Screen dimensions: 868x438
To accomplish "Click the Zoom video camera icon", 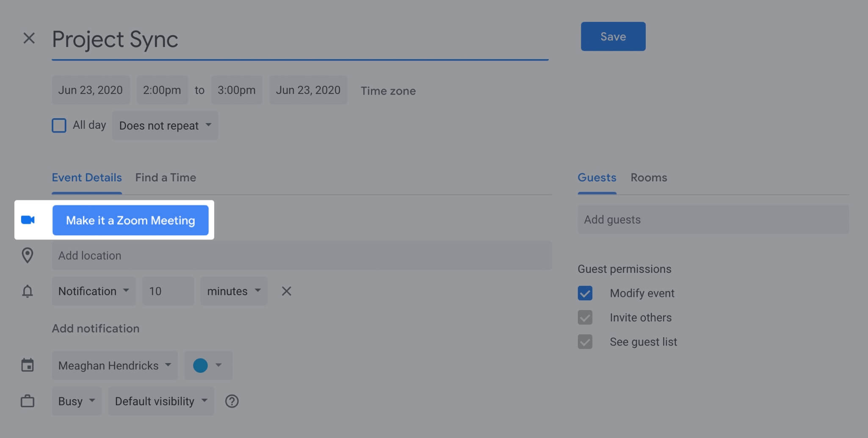I will 28,220.
